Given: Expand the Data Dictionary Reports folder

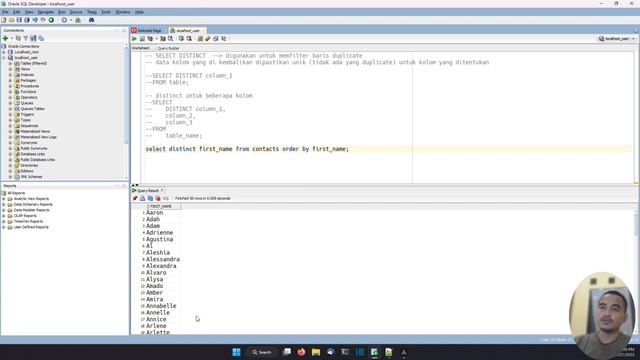Looking at the screenshot, I should pos(4,204).
